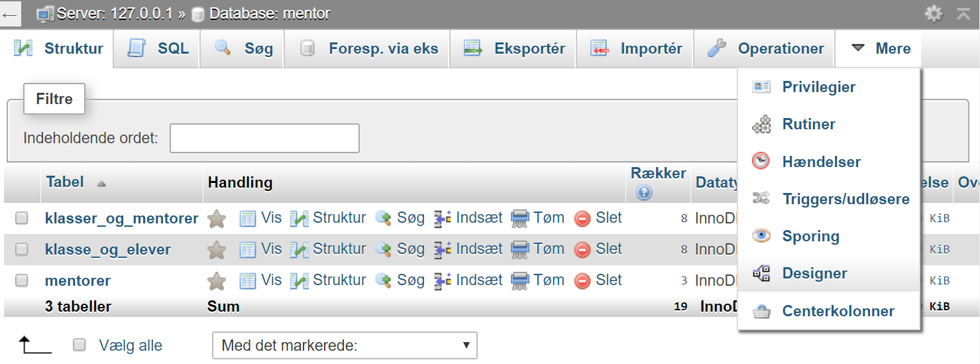This screenshot has height=364, width=980.
Task: Focus the Indeholdende ordet filter field
Action: (264, 138)
